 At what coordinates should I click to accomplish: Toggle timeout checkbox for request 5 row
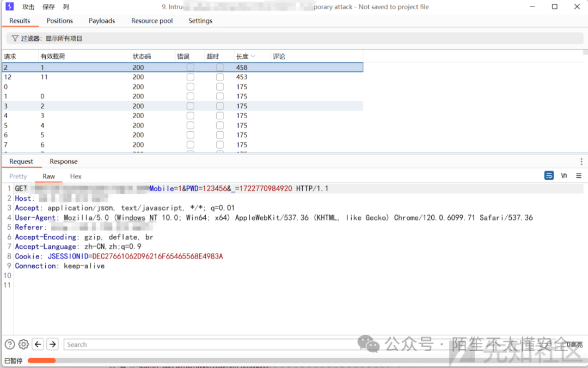tap(220, 125)
